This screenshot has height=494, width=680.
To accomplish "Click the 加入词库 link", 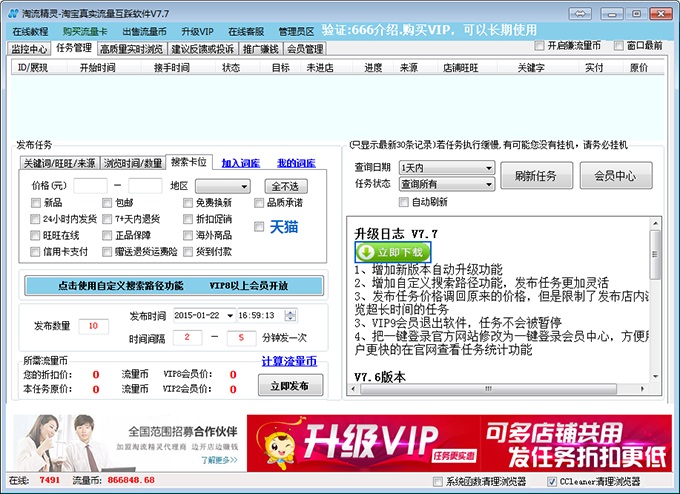I will (x=241, y=163).
